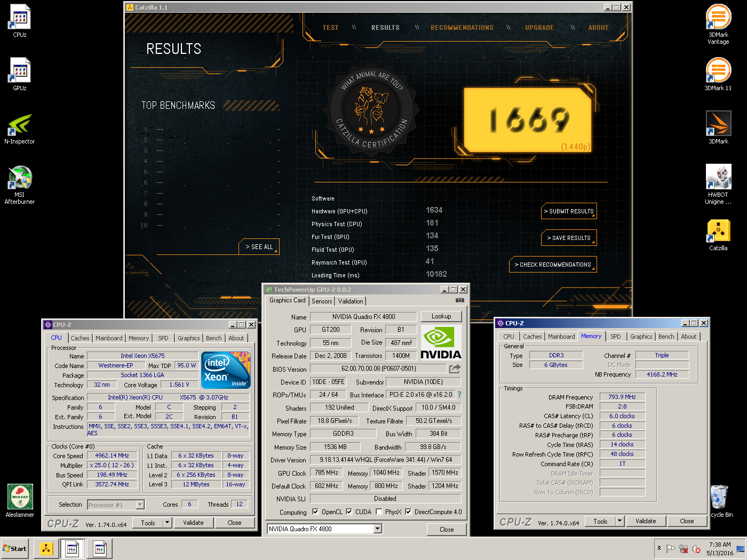The image size is (747, 560).
Task: Click the GPU-Z Name field Quadro FX 4800
Action: pyautogui.click(x=364, y=317)
